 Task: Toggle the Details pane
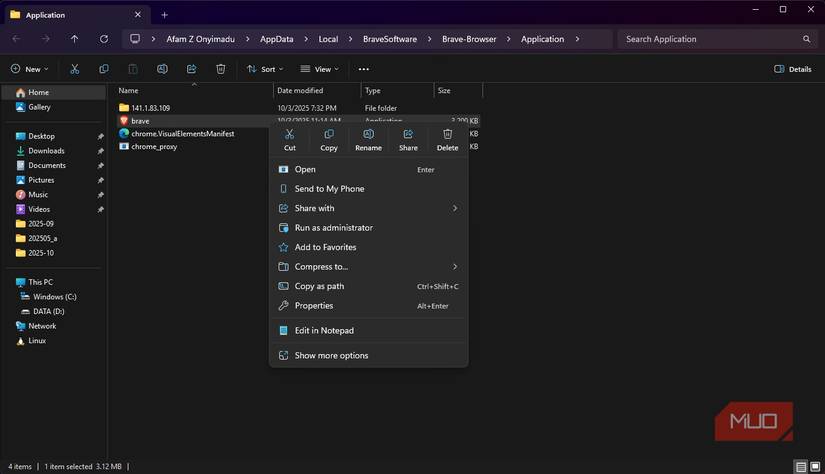pos(792,69)
